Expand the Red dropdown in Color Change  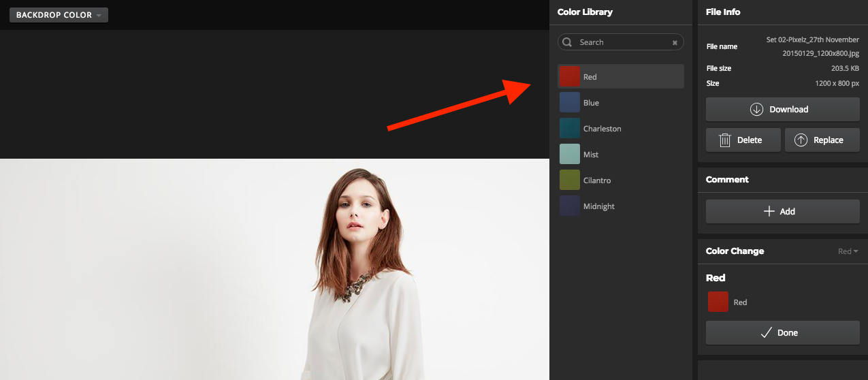pyautogui.click(x=848, y=251)
